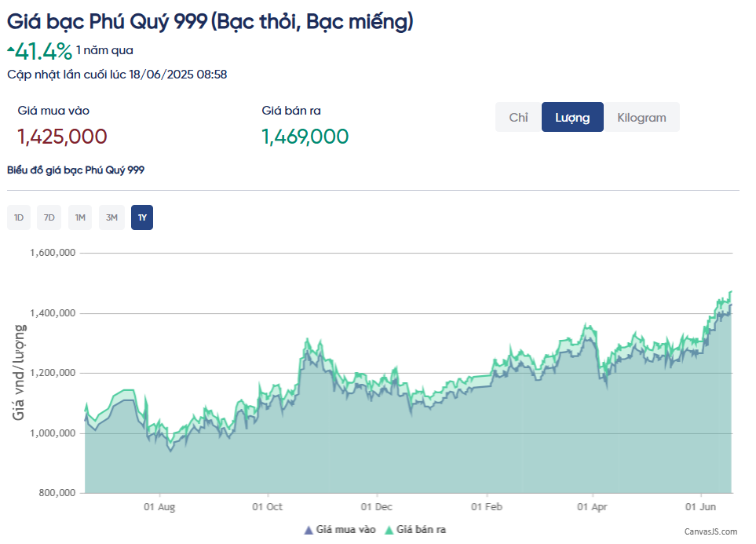The width and height of the screenshot is (756, 544).
Task: Click the Biểu đồ giá bạc Phú Quý 999 heading
Action: [75, 170]
